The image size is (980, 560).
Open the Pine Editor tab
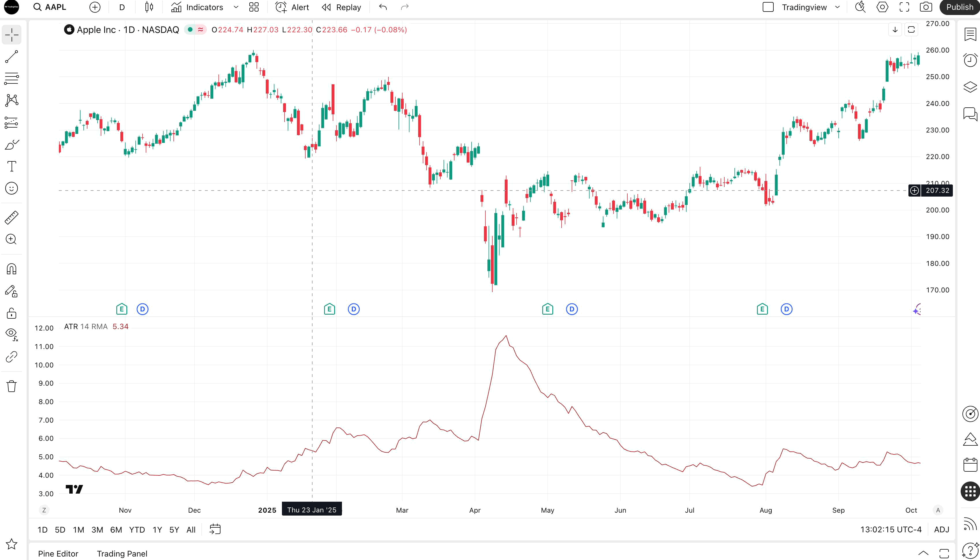click(58, 553)
